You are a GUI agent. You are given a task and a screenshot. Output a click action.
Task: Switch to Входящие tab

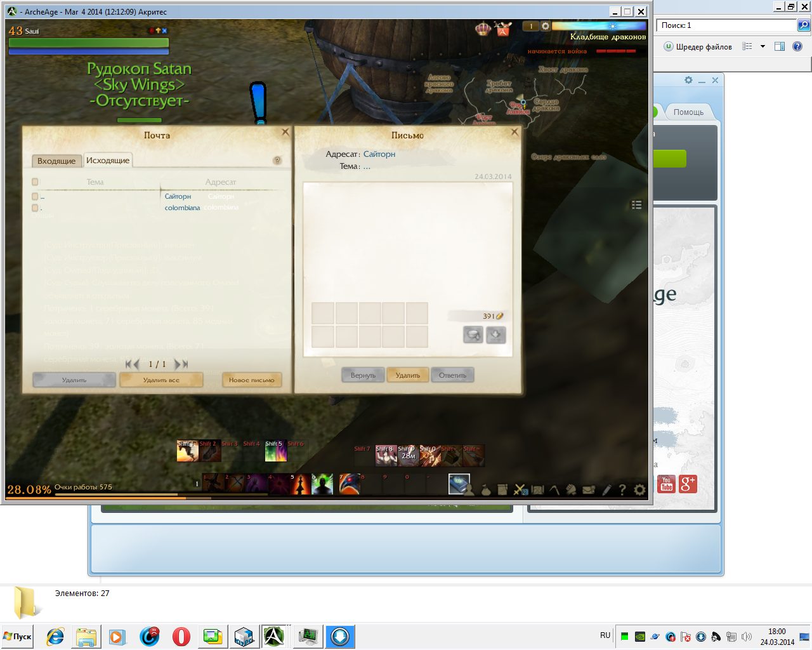click(x=56, y=161)
